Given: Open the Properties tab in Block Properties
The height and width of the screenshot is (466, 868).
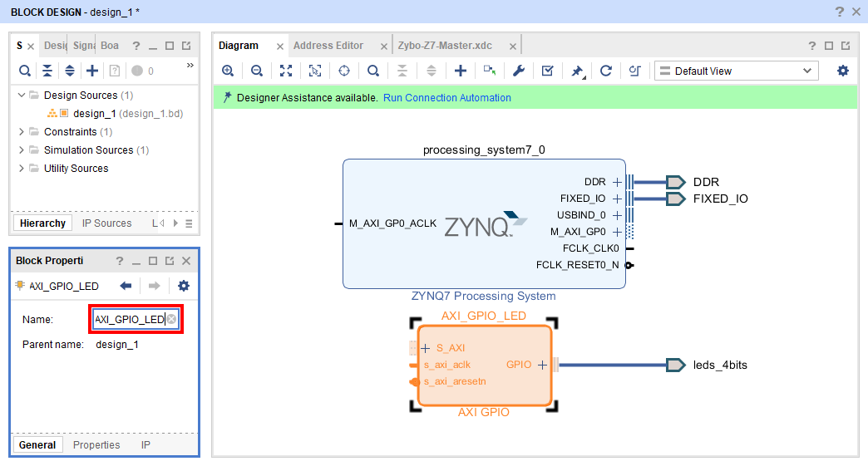Looking at the screenshot, I should tap(96, 445).
